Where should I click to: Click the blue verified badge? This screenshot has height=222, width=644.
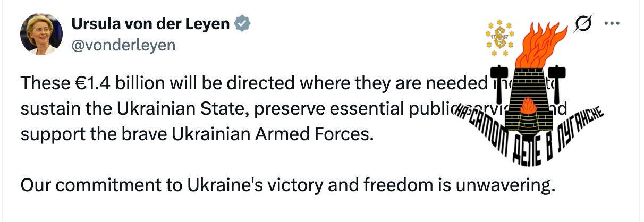(243, 24)
